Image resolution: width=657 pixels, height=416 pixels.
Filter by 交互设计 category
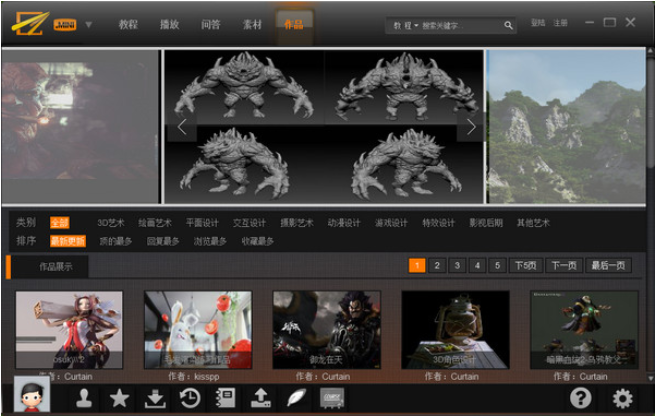tap(250, 223)
